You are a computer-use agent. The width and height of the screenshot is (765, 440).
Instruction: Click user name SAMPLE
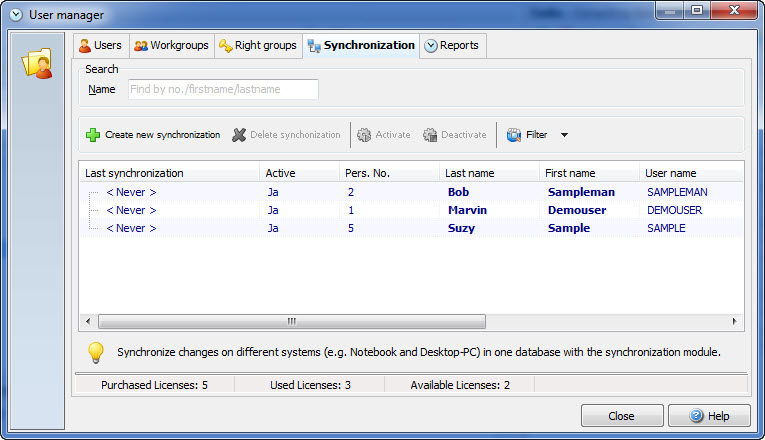point(666,228)
